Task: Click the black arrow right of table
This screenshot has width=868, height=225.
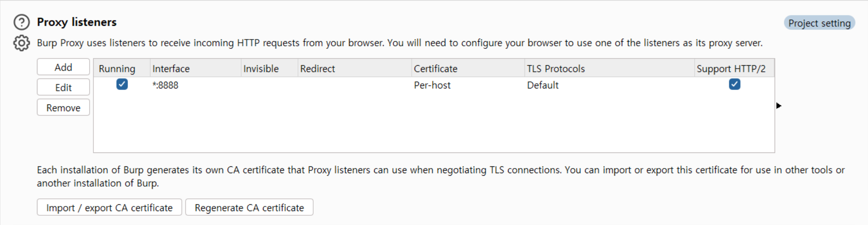Action: coord(779,106)
